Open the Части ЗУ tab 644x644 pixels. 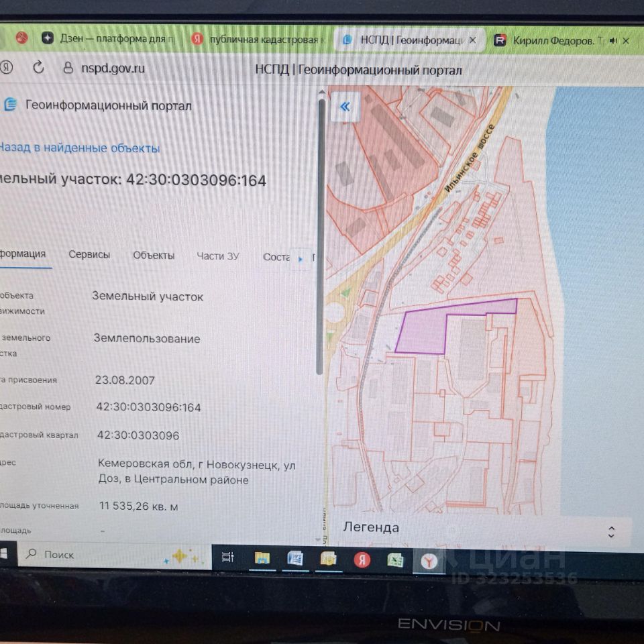pos(217,256)
